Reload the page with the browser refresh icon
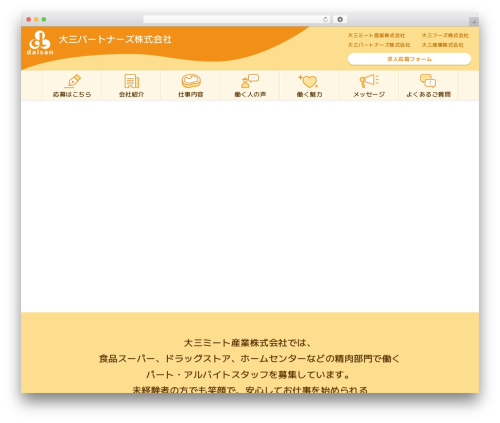 [x=325, y=20]
